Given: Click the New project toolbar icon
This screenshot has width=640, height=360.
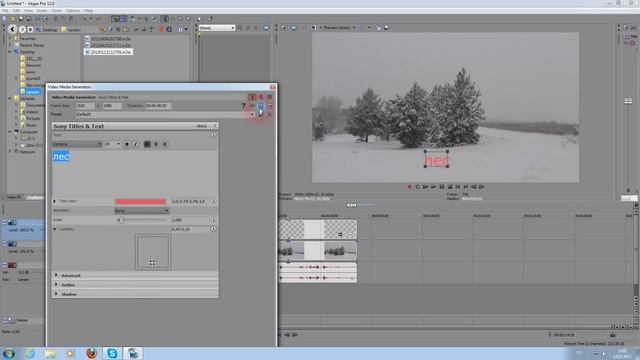Looking at the screenshot, I should pos(4,18).
